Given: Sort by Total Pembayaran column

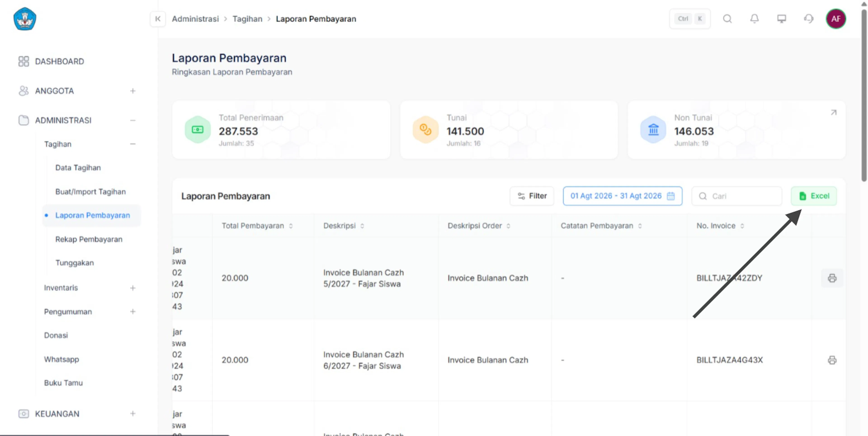Looking at the screenshot, I should coord(290,226).
